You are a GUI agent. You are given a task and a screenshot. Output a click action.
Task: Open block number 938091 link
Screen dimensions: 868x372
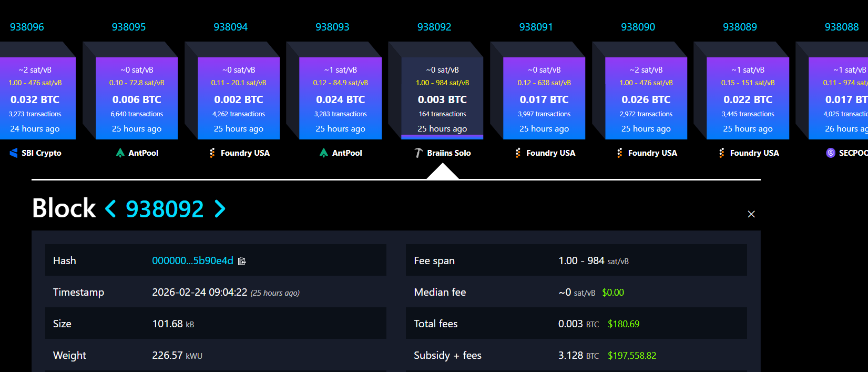click(x=536, y=27)
